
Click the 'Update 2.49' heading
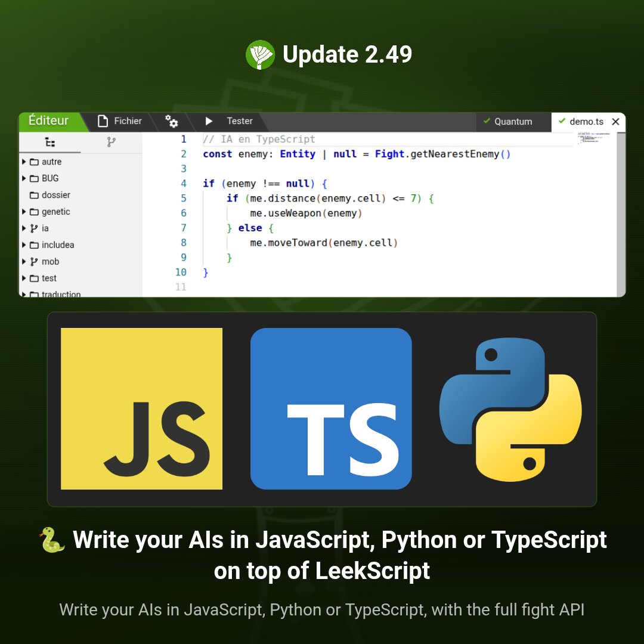coord(348,54)
